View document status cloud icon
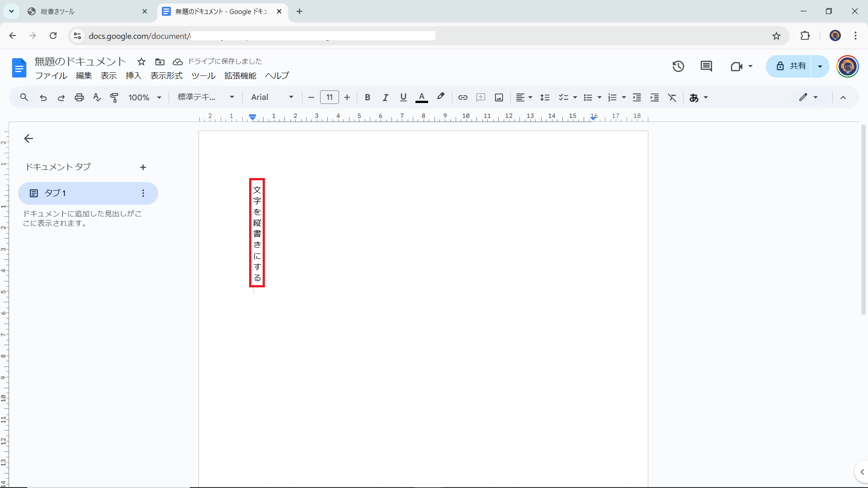868x488 pixels. pyautogui.click(x=178, y=61)
